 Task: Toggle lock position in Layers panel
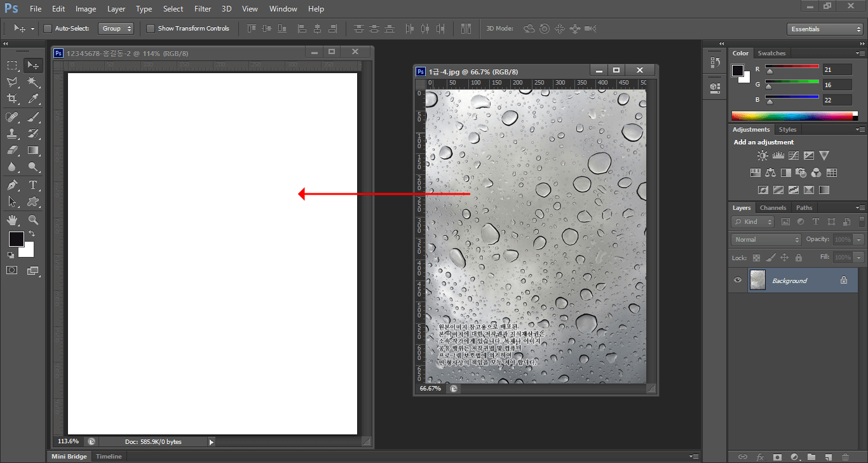(784, 258)
